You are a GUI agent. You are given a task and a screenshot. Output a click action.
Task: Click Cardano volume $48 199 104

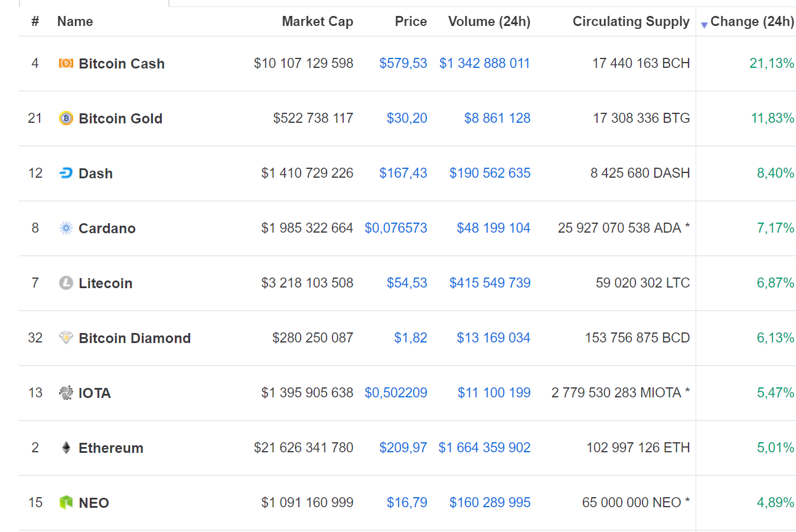coord(494,228)
